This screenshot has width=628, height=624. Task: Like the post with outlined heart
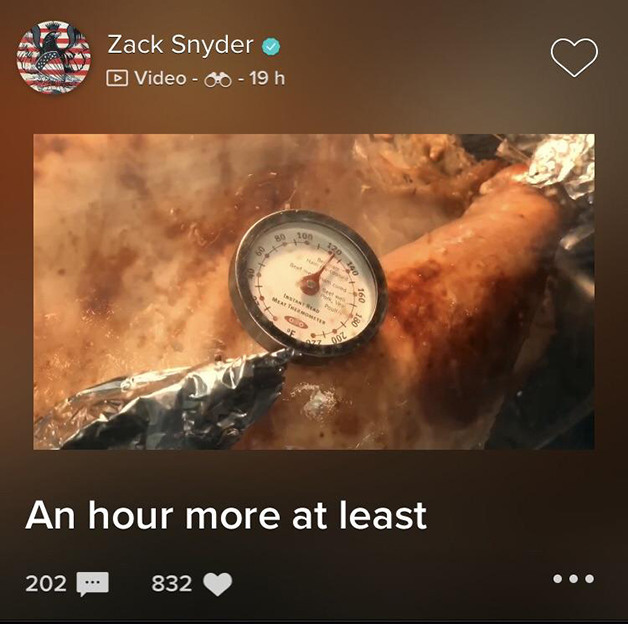click(x=574, y=57)
